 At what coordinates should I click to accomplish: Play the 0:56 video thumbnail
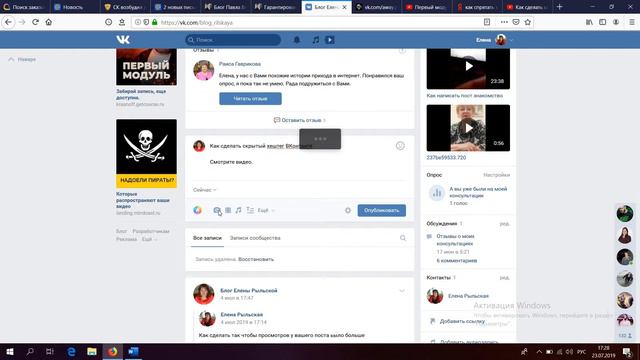click(468, 128)
